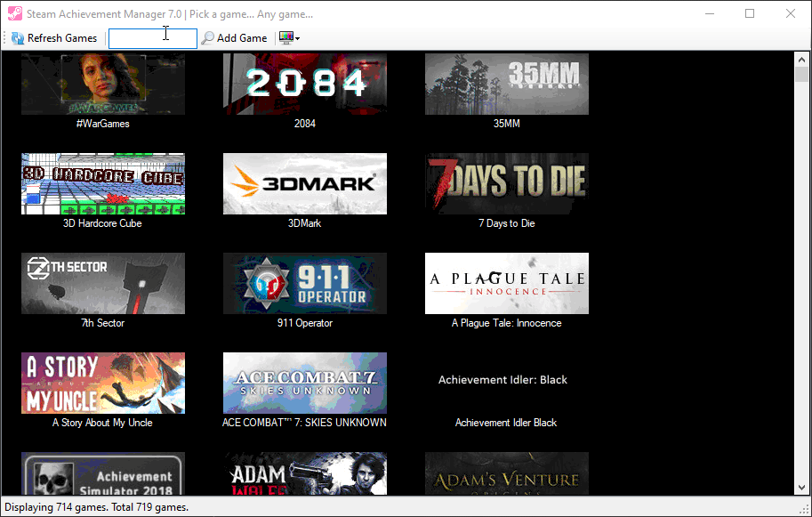Close the Steam Achievement Manager window
This screenshot has width=812, height=517.
pyautogui.click(x=791, y=13)
